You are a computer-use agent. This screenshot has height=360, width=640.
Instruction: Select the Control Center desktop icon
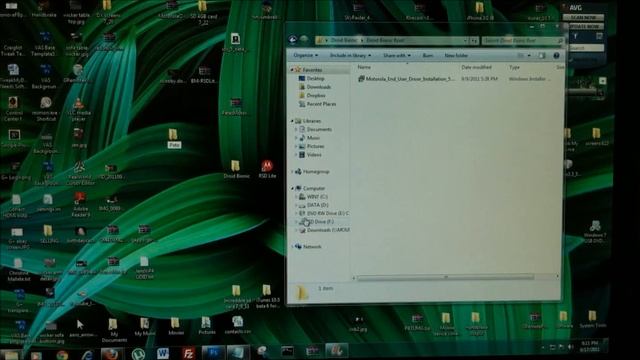pyautogui.click(x=13, y=109)
